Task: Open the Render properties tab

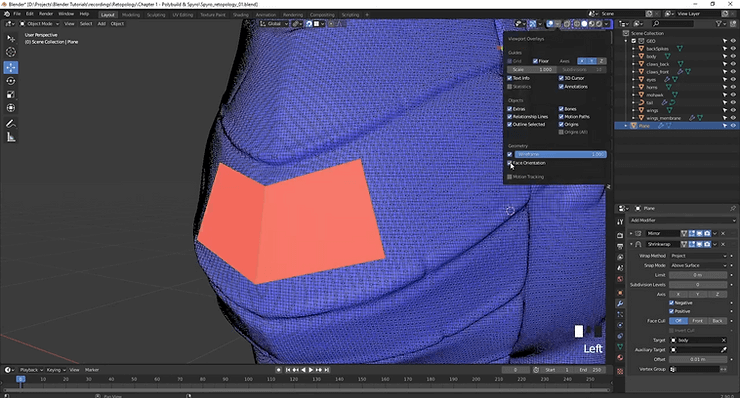Action: (620, 235)
